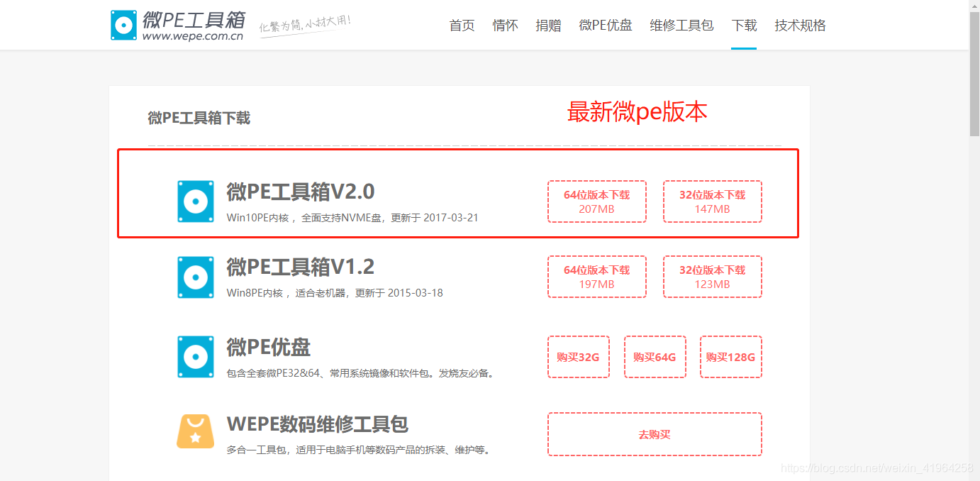Viewport: 980px width, 481px height.
Task: Click the WePE logo disc icon in header
Action: point(123,25)
